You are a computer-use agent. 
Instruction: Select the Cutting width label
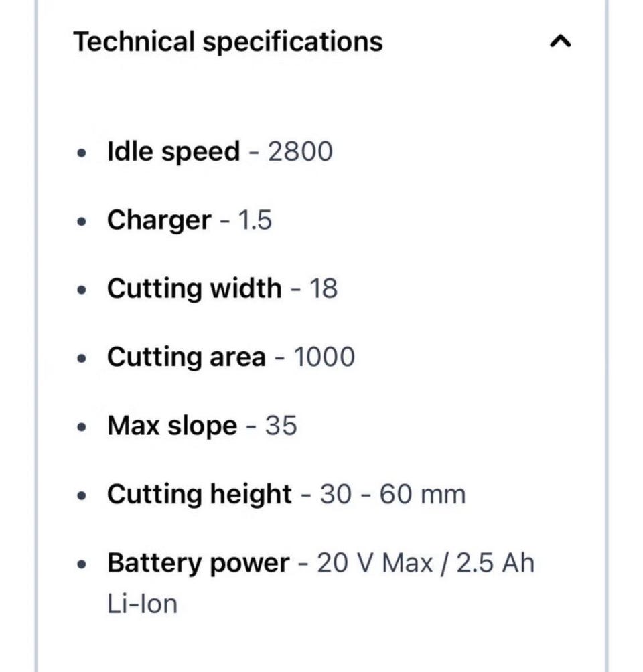194,288
